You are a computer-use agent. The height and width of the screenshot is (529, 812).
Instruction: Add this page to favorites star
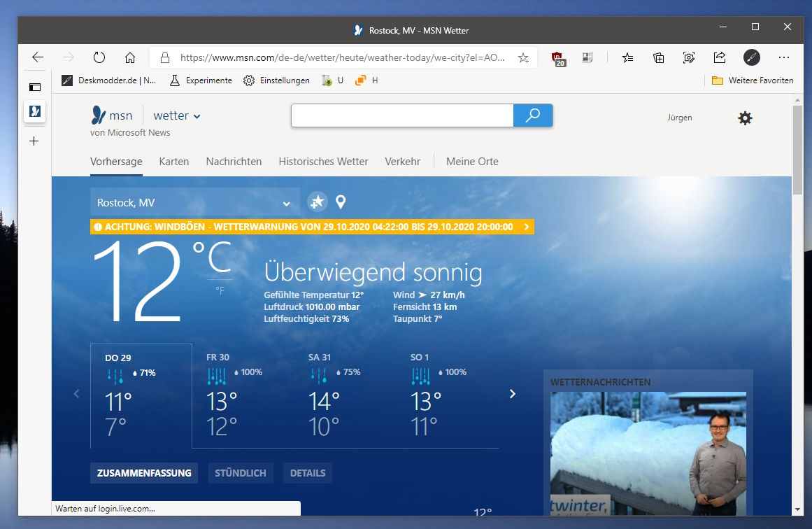523,57
